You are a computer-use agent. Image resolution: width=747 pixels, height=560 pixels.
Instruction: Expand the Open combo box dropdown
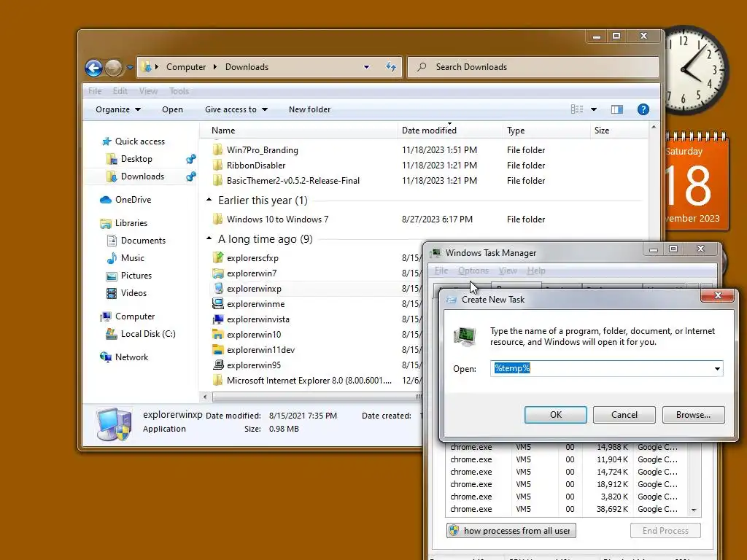pos(717,368)
